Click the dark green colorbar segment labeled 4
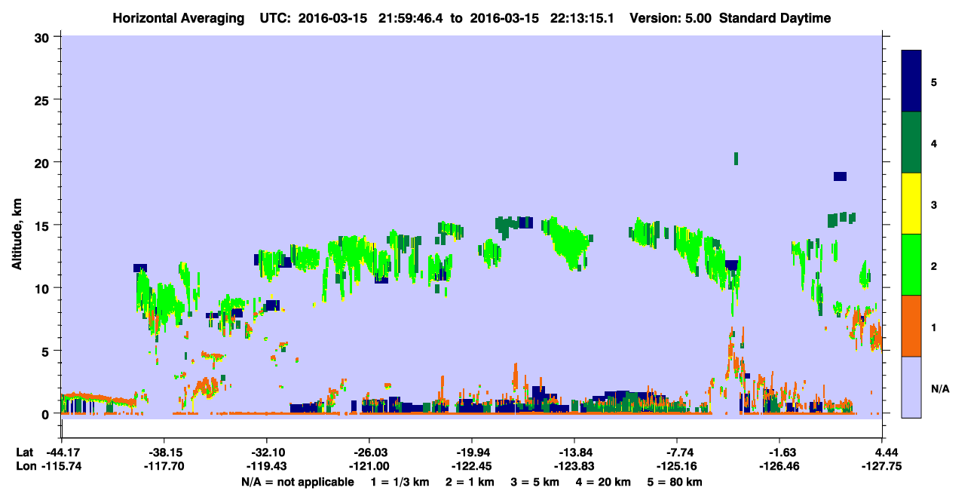Image resolution: width=980 pixels, height=503 pixels. click(911, 143)
